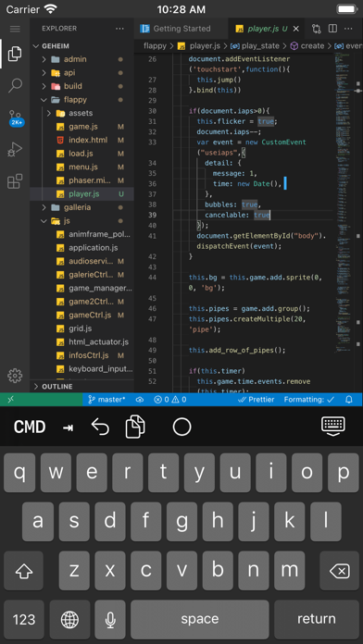Image resolution: width=363 pixels, height=644 pixels.
Task: Open the Search view in activity bar
Action: (15, 86)
